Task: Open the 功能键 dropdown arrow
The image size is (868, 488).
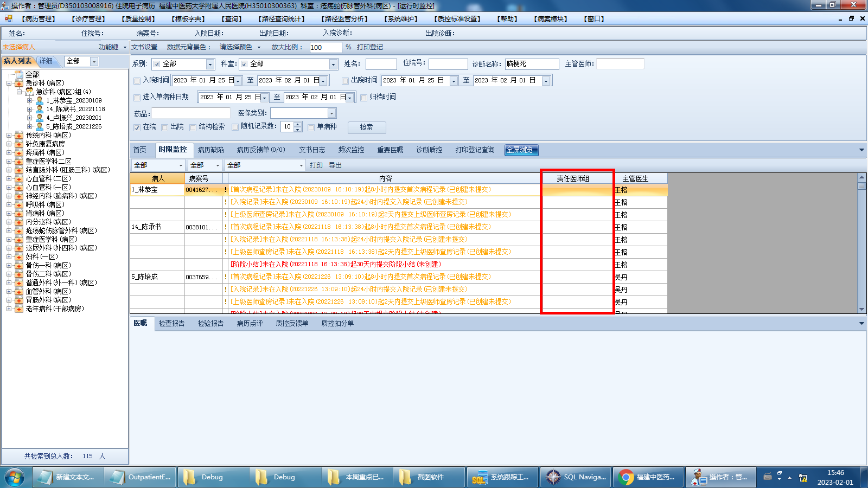Action: 125,47
